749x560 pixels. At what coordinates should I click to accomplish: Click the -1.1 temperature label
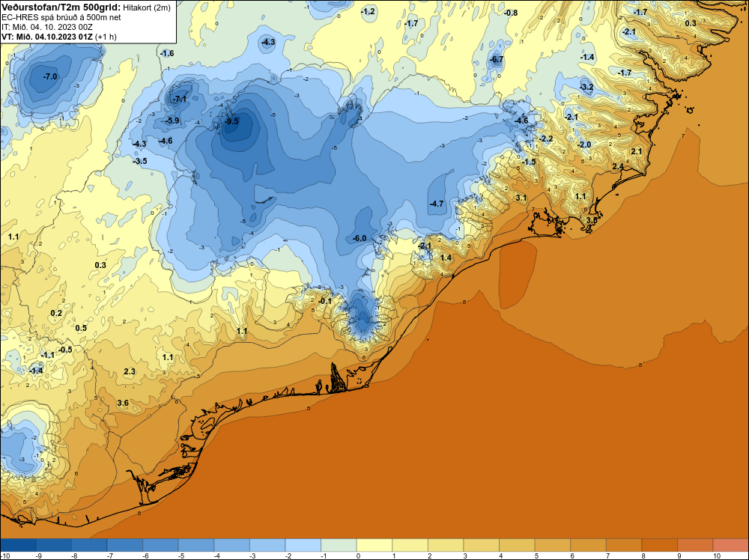pyautogui.click(x=48, y=355)
